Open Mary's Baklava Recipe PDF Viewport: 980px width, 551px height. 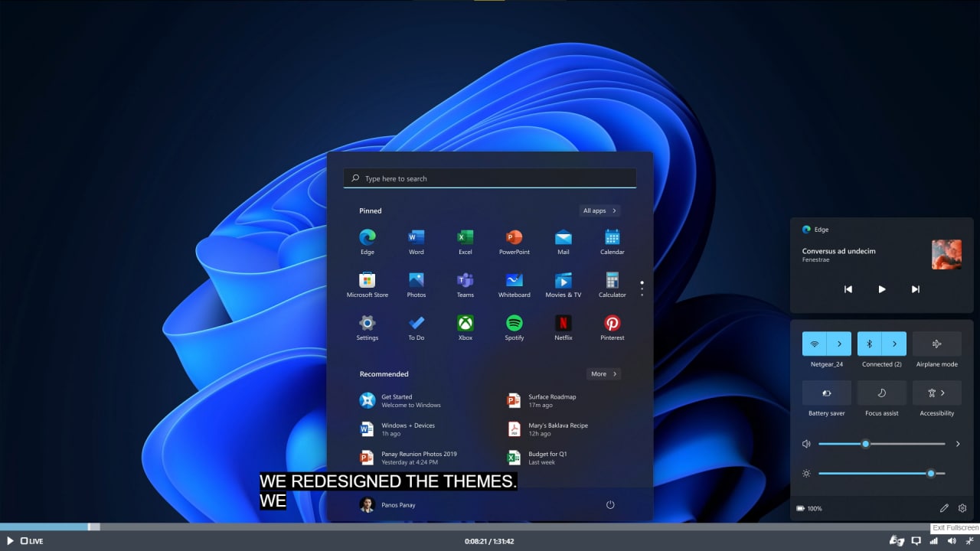click(548, 429)
